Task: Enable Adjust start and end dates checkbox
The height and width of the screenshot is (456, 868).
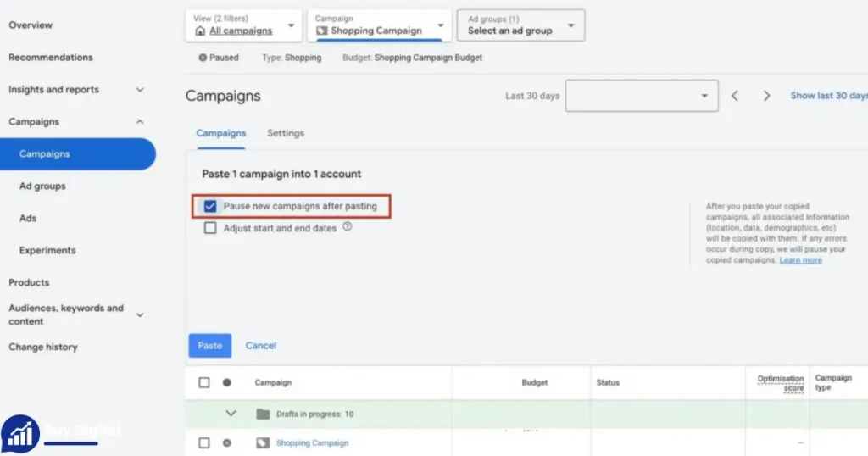Action: click(x=210, y=228)
